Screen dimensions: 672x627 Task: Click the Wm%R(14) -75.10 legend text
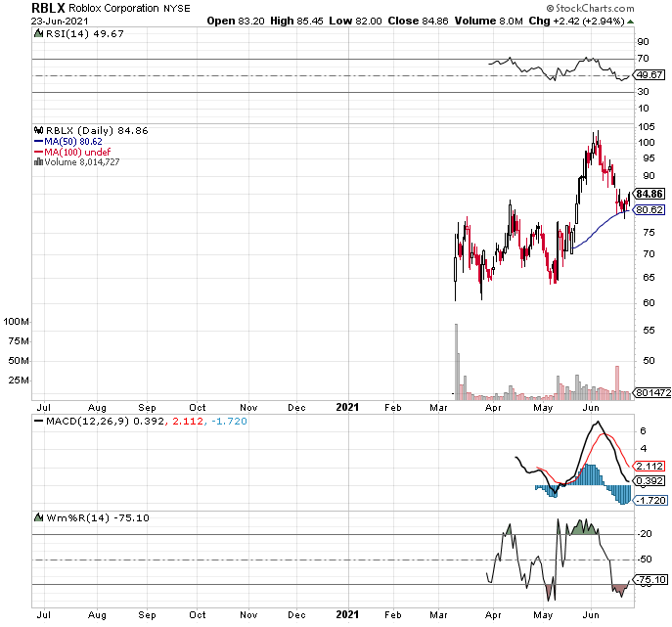(98, 517)
